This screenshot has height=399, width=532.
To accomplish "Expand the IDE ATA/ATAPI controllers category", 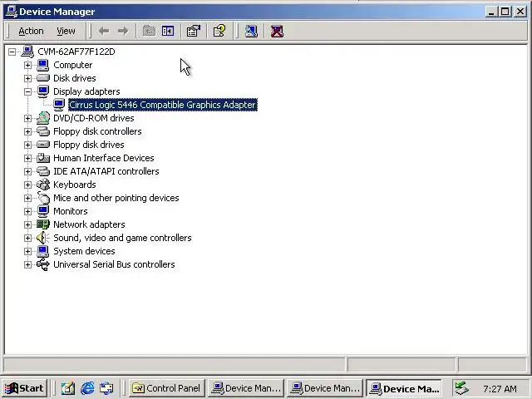I will click(27, 171).
